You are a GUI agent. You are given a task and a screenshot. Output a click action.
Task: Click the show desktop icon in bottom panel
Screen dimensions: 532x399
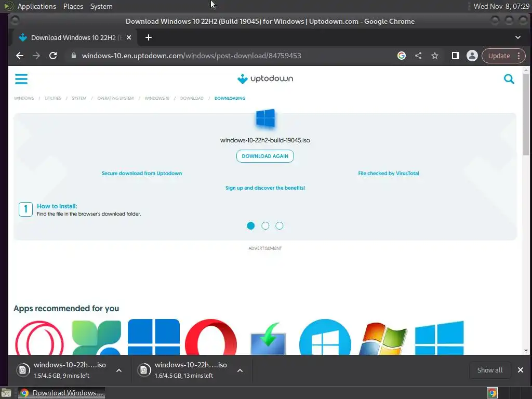pos(6,393)
